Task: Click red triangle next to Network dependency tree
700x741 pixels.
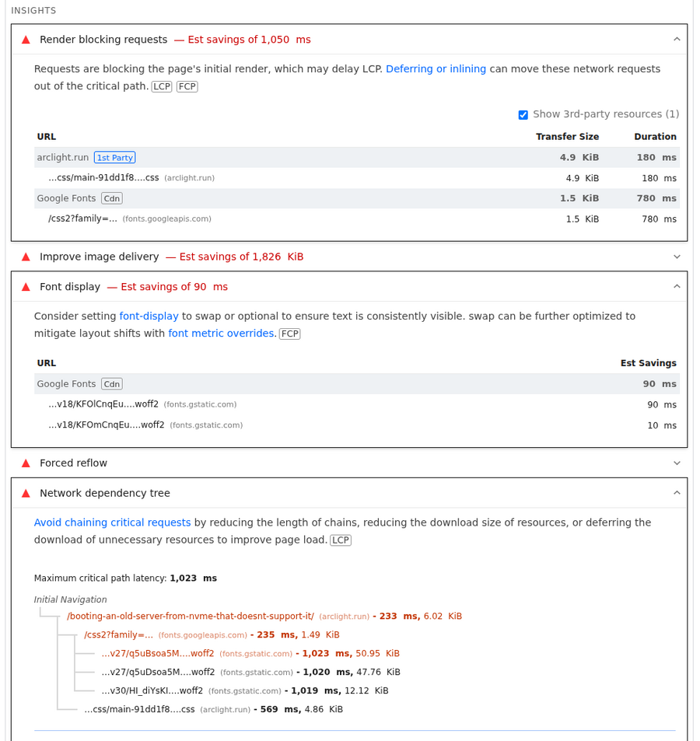Action: pyautogui.click(x=26, y=493)
